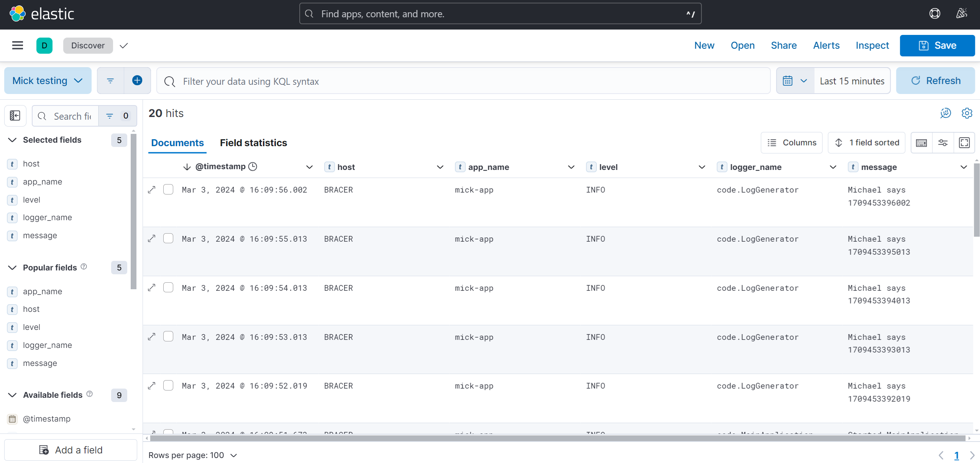This screenshot has height=463, width=980.
Task: Focus the KQL query input
Action: (x=463, y=81)
